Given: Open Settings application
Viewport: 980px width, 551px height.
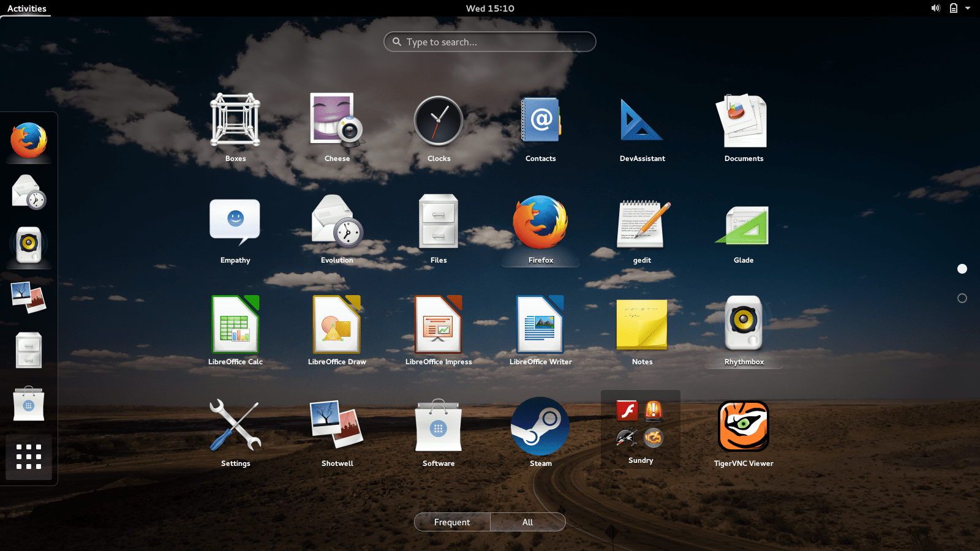Looking at the screenshot, I should point(235,432).
